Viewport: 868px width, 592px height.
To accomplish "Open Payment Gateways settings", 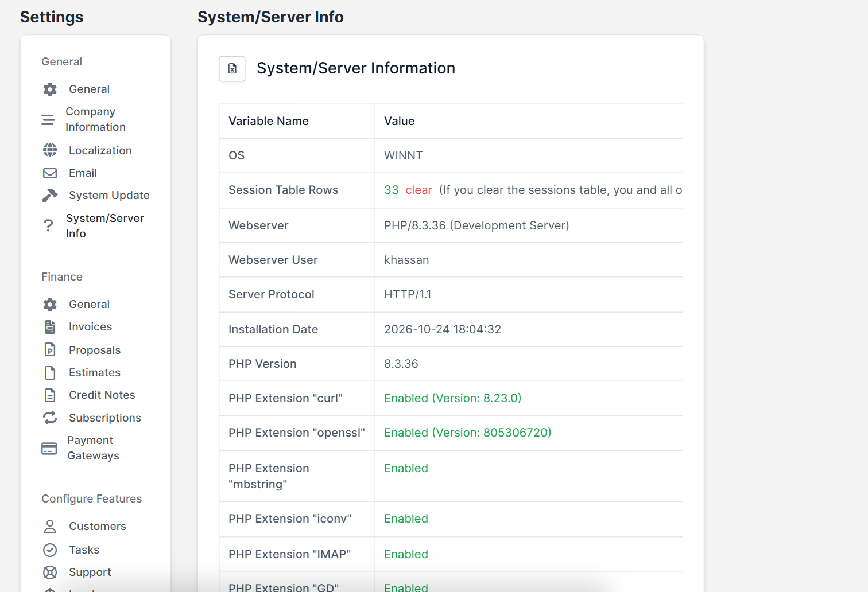I will (93, 448).
